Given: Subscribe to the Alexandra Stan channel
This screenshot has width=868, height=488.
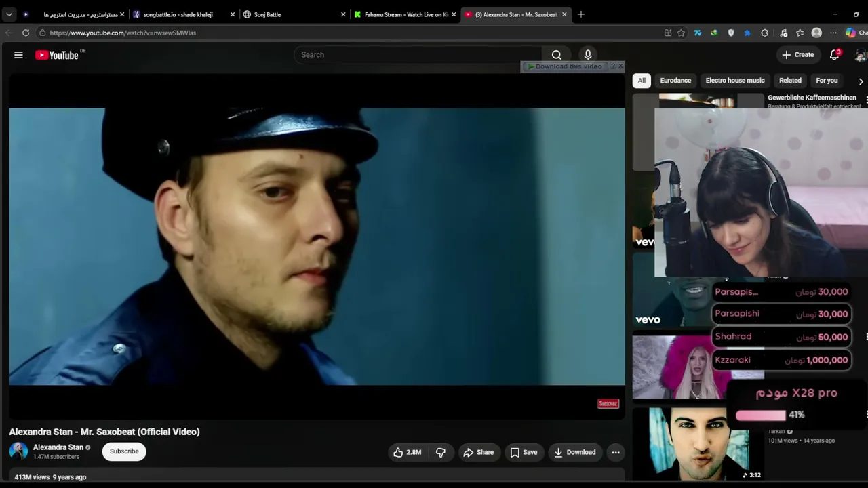Looking at the screenshot, I should (x=124, y=451).
